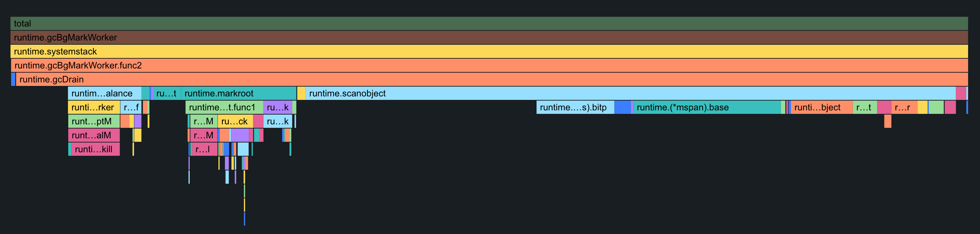Click the yellow runti…rker frame
Screen dimensions: 980x234
point(93,108)
